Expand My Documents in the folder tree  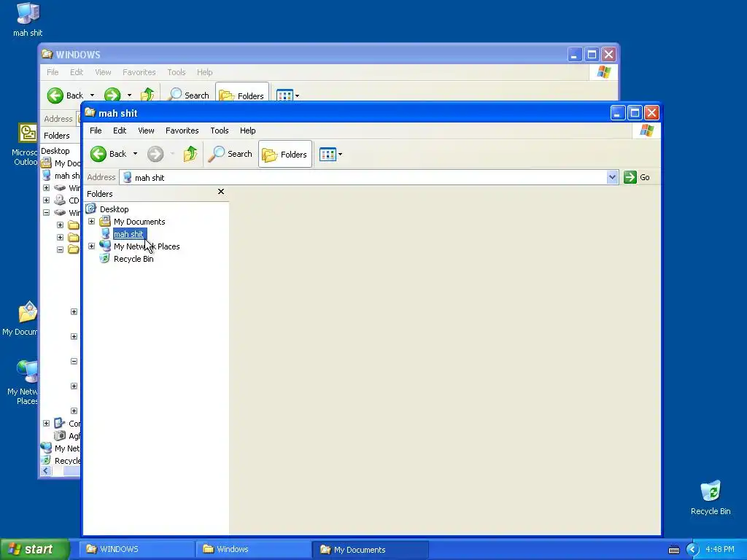coord(91,222)
